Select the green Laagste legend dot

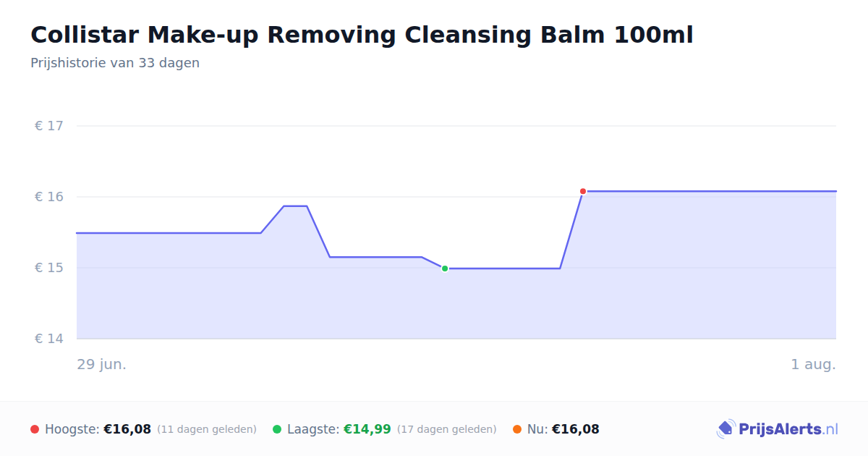click(277, 429)
